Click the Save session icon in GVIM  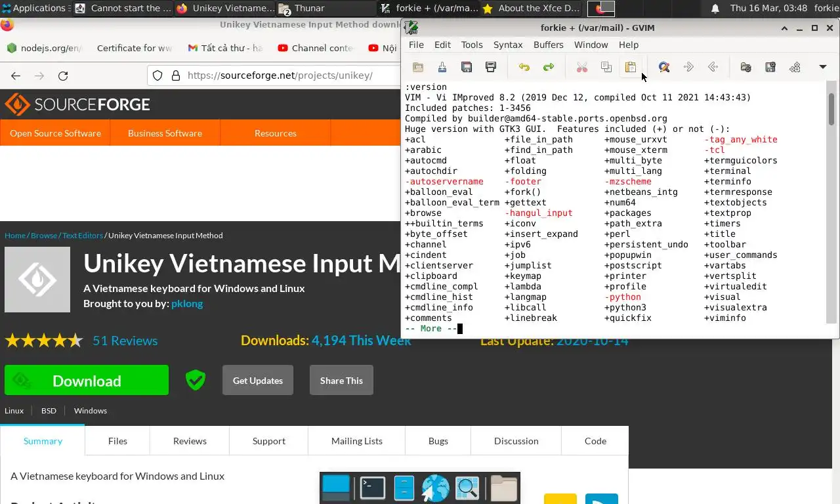770,67
